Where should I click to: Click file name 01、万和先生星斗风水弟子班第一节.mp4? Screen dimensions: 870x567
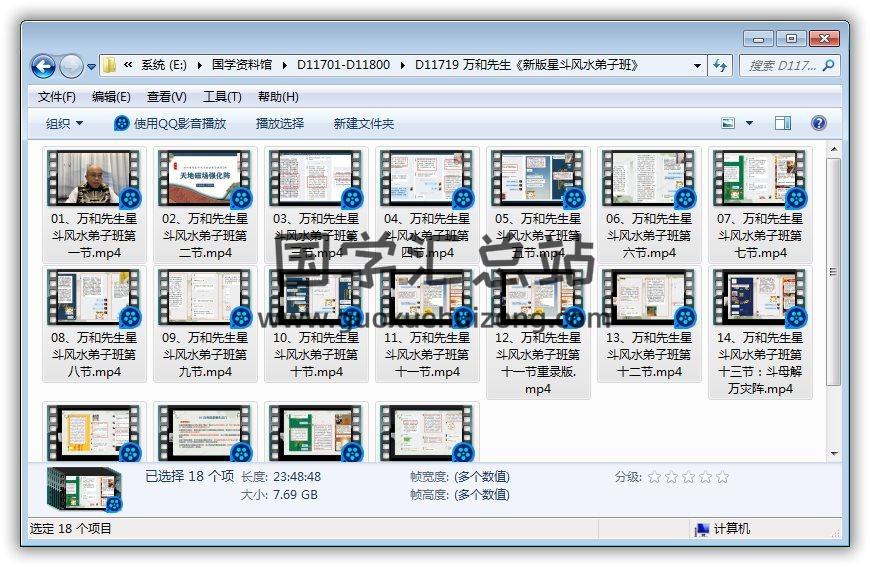(x=94, y=236)
